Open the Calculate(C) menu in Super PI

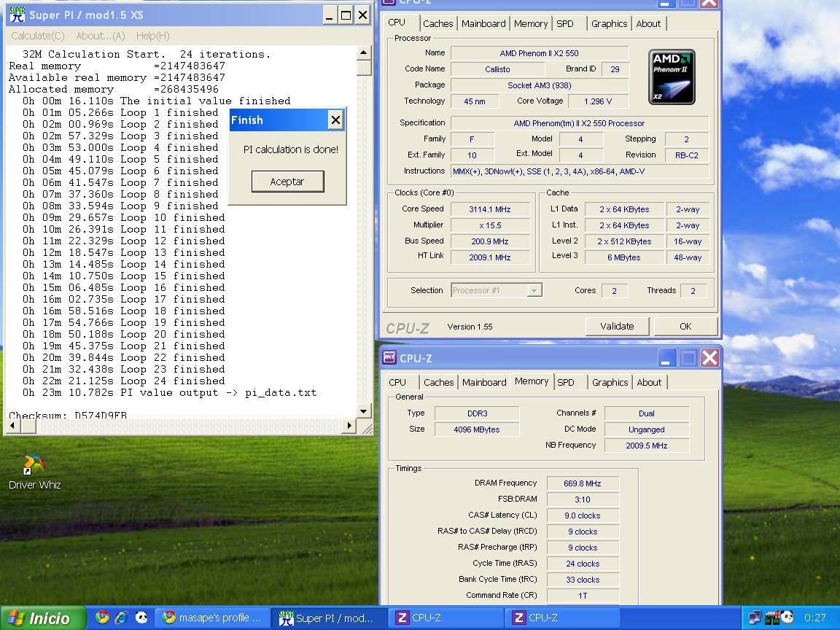(x=37, y=36)
